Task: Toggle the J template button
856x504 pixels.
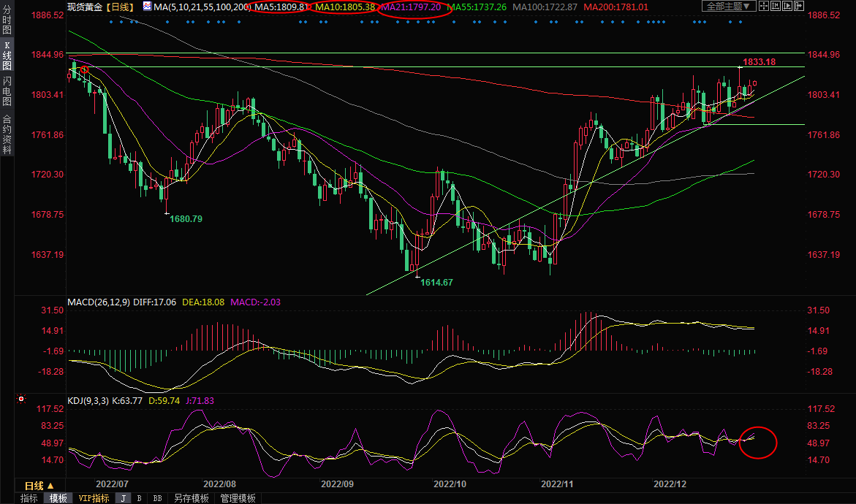Action: pos(124,498)
